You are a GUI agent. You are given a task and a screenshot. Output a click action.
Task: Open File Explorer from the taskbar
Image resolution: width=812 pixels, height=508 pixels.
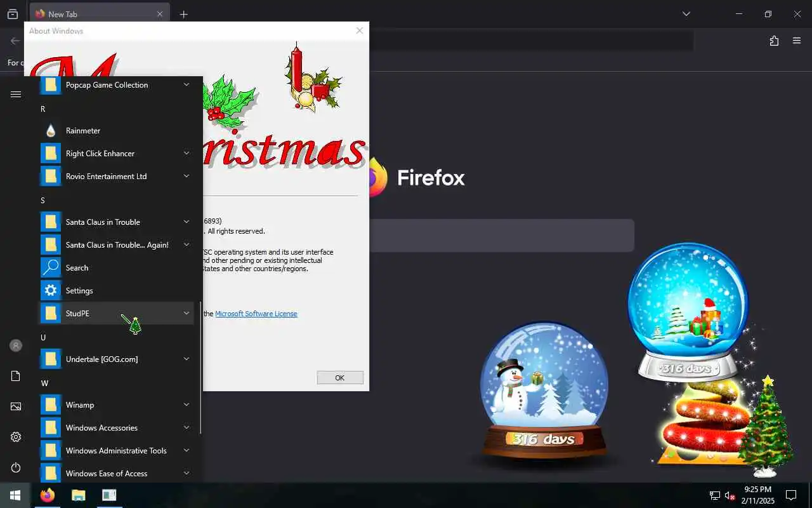pos(78,495)
